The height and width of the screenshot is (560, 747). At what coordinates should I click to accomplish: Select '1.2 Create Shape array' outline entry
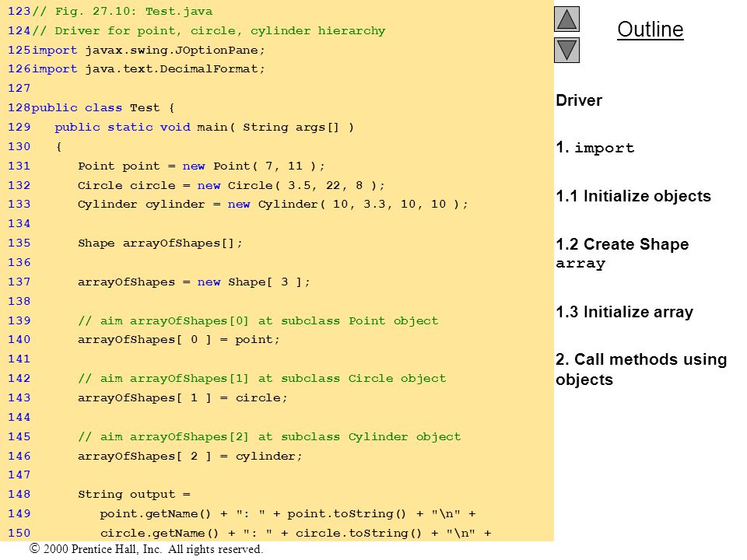pyautogui.click(x=622, y=254)
